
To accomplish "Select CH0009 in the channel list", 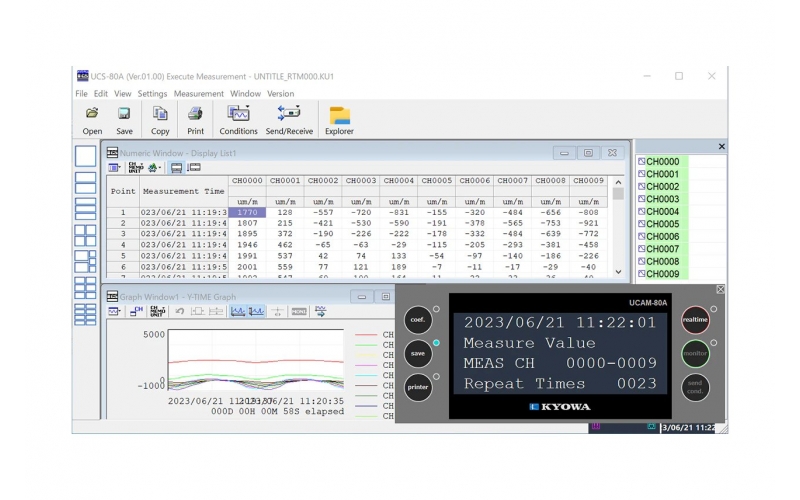I will [663, 274].
